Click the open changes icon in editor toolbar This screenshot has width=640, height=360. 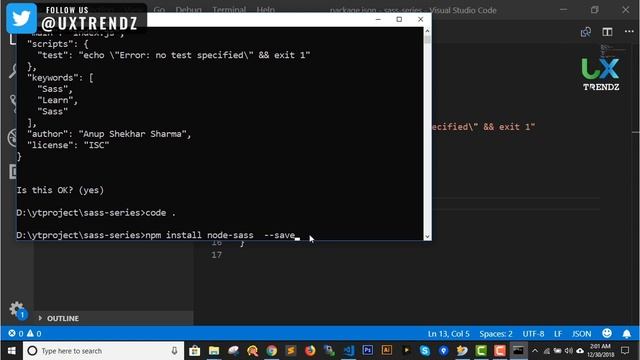(x=586, y=32)
